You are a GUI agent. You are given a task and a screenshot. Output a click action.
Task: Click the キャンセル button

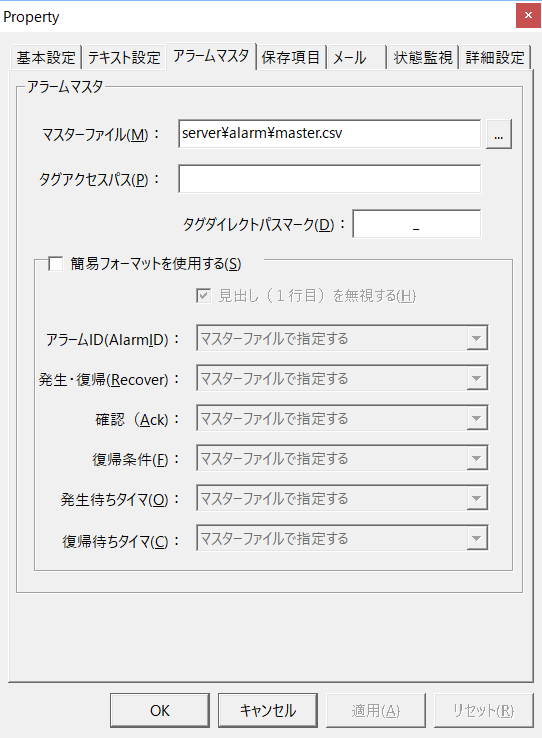click(x=268, y=710)
